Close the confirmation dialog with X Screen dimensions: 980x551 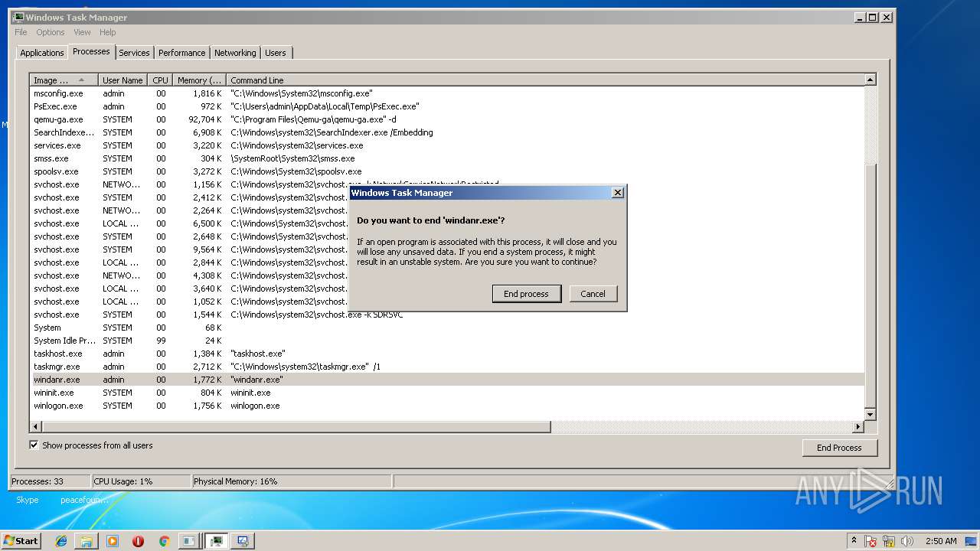(618, 193)
